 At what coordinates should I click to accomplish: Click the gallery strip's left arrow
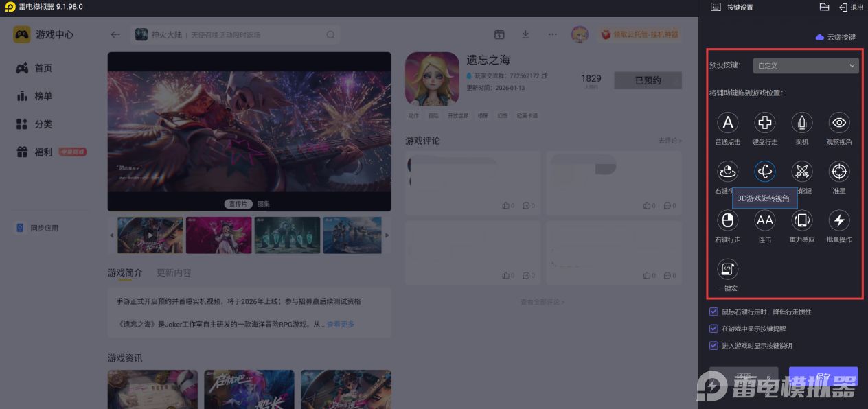click(x=112, y=235)
